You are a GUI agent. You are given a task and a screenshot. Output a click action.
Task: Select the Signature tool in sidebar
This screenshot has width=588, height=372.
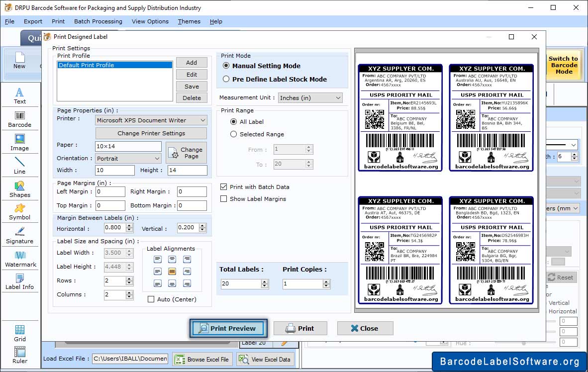tap(19, 236)
